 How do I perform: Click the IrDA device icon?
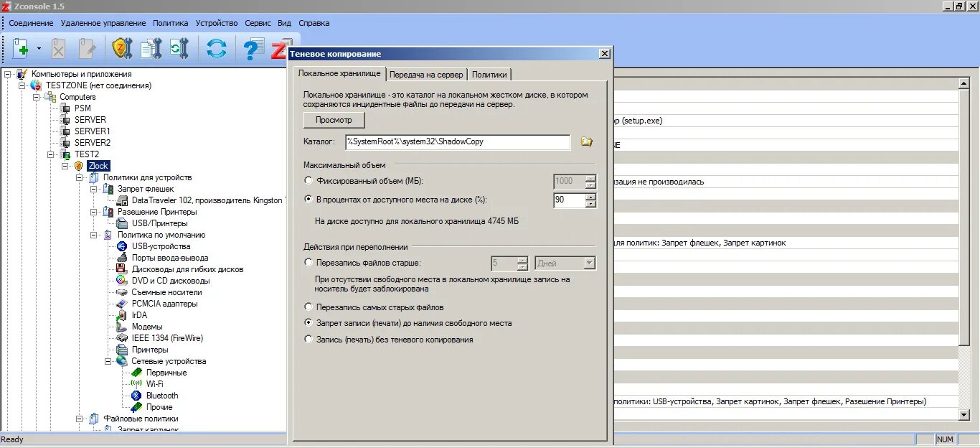coord(122,315)
